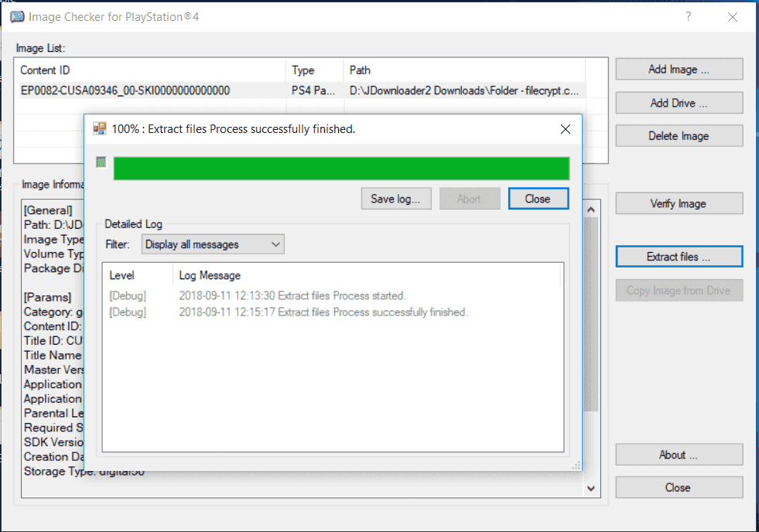This screenshot has width=759, height=532.
Task: Click the Add Drive button
Action: pyautogui.click(x=679, y=103)
